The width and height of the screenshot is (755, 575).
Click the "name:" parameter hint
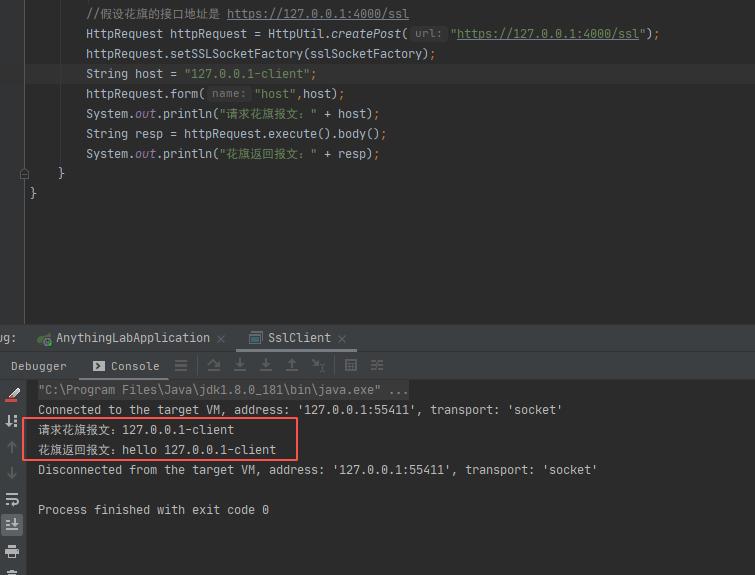click(229, 93)
